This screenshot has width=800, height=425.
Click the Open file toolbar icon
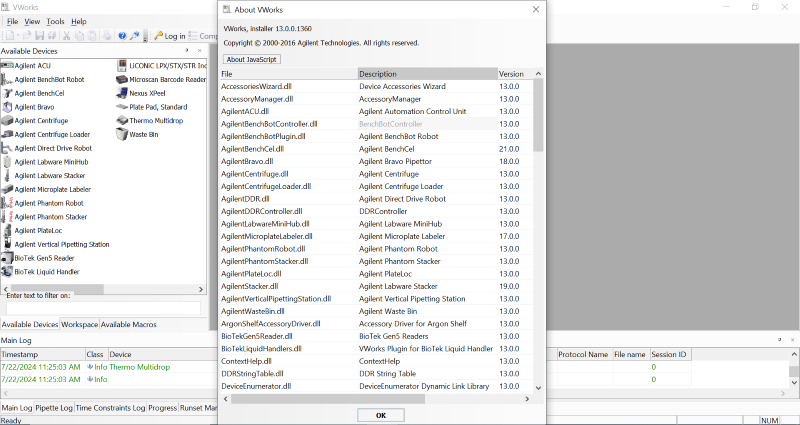tap(28, 36)
